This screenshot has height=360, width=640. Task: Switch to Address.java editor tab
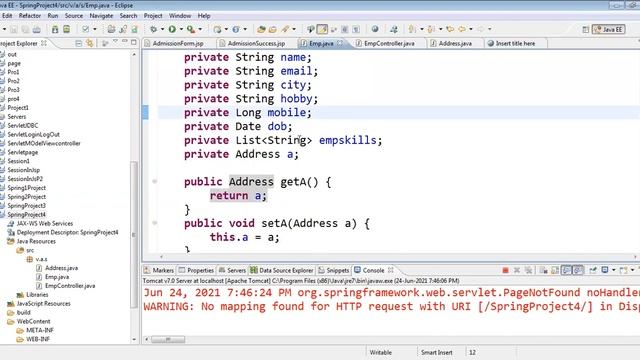point(455,43)
